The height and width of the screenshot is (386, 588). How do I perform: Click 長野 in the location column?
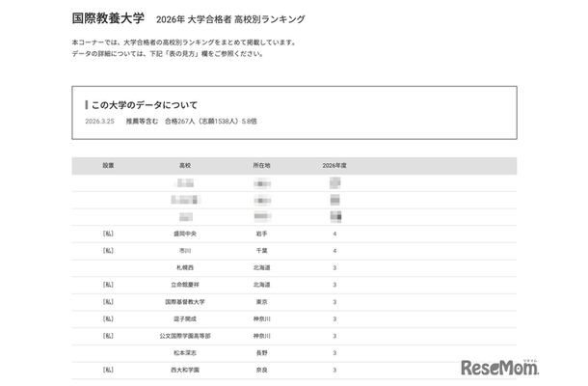coord(261,353)
